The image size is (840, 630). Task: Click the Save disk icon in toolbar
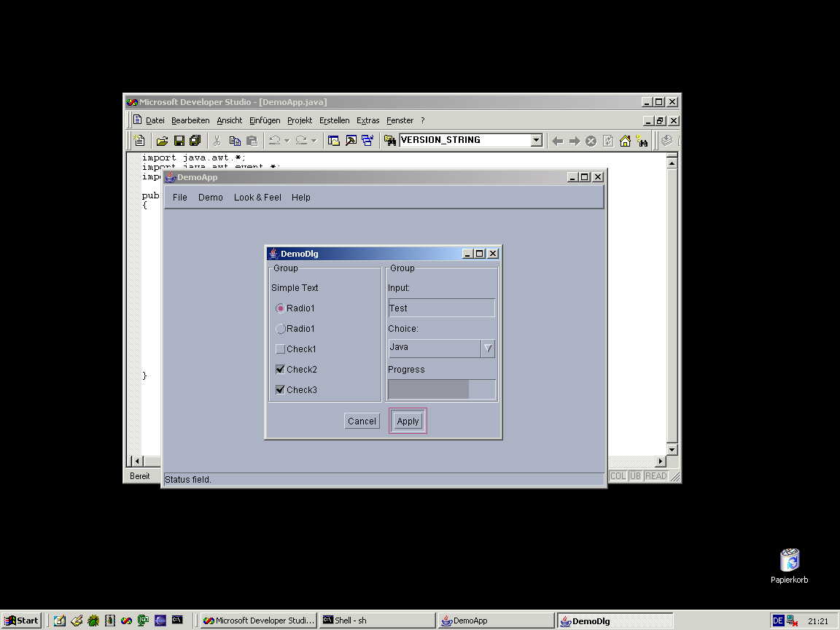click(179, 141)
